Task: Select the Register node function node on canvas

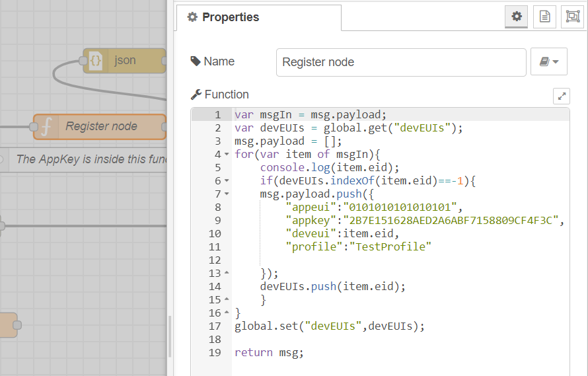Action: tap(100, 127)
